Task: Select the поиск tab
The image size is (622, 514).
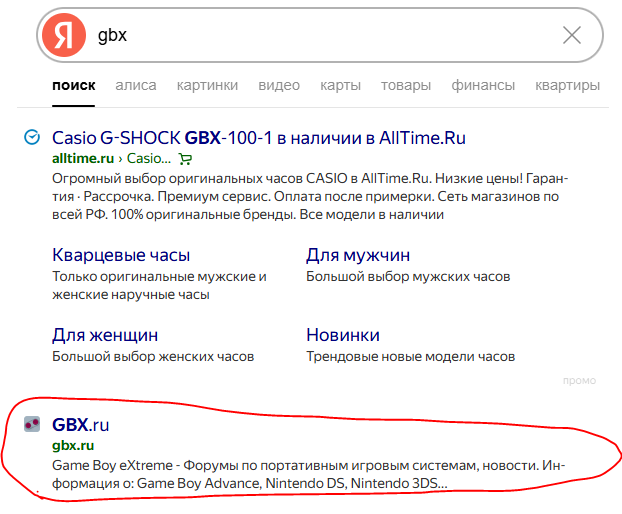Action: (73, 85)
